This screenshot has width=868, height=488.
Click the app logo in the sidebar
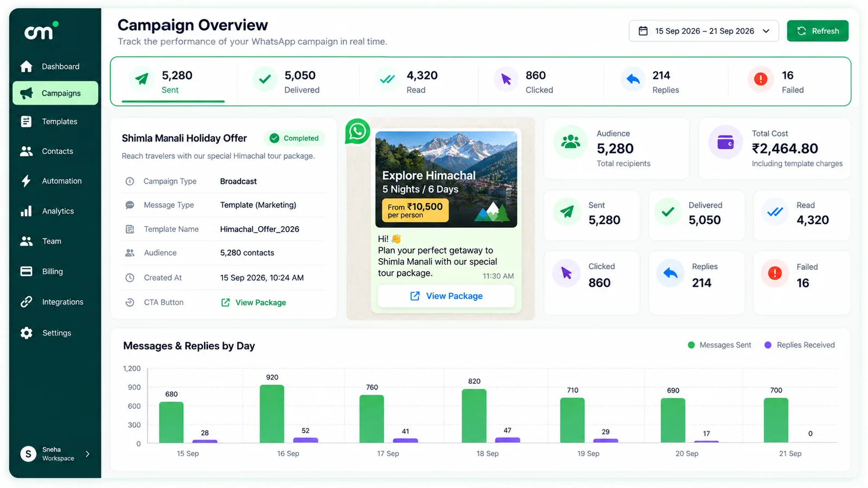click(41, 31)
